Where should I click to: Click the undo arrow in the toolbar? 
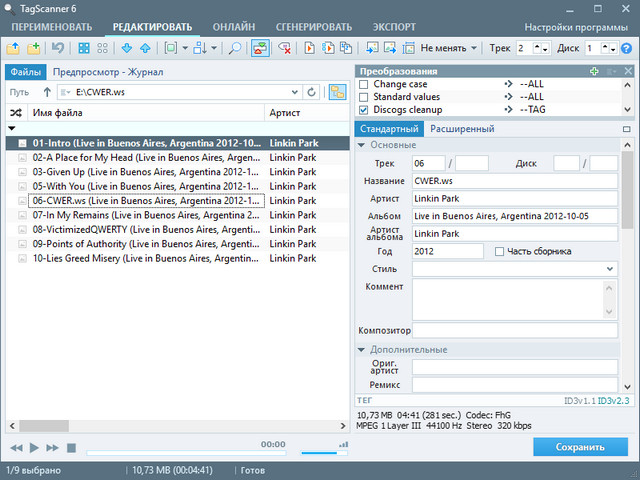[x=59, y=48]
